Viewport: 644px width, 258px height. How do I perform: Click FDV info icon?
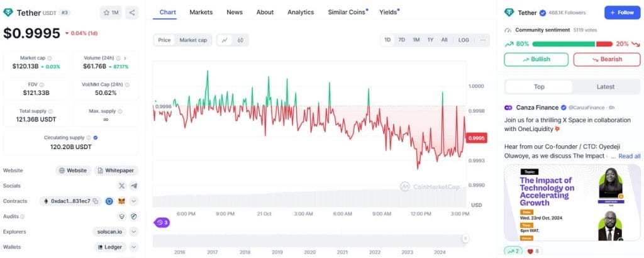point(42,84)
